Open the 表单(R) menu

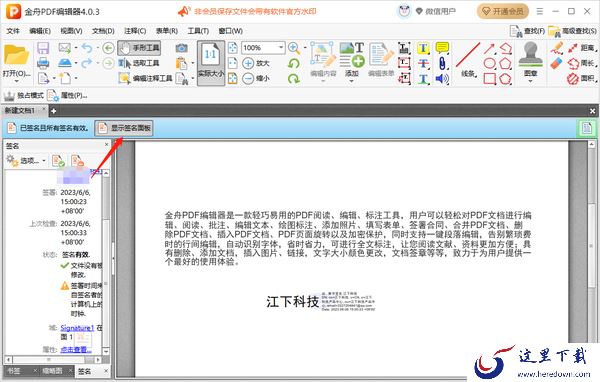[x=167, y=31]
